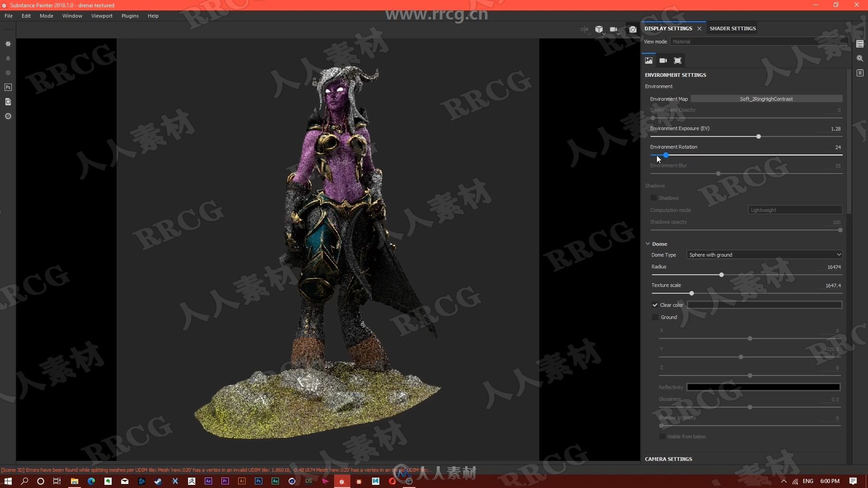Collapse the Dome section
Viewport: 868px width, 488px height.
click(648, 244)
